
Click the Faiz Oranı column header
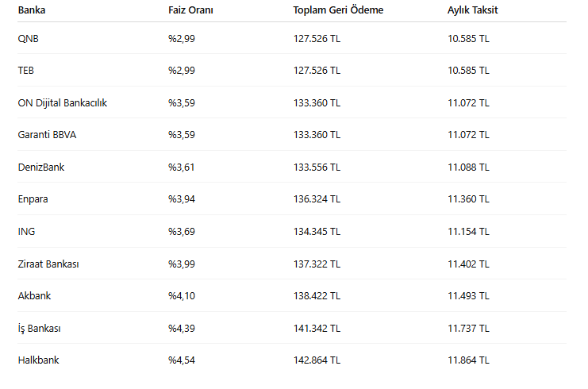190,10
